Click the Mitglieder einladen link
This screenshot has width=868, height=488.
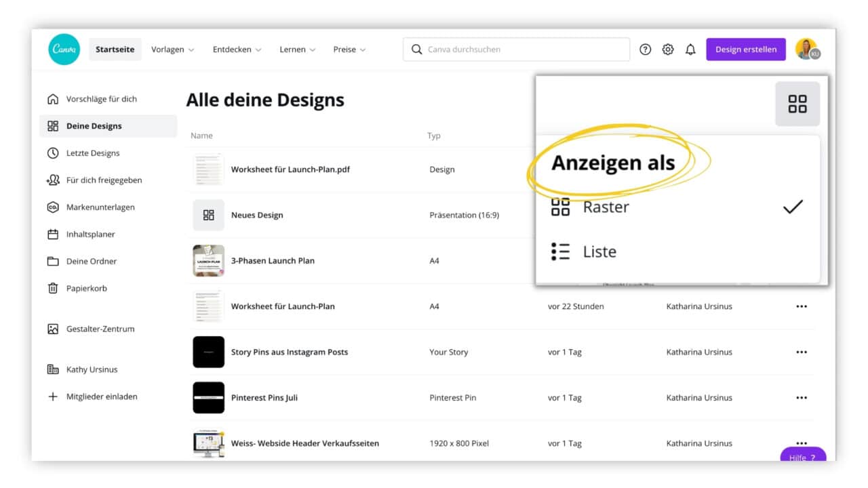point(100,396)
